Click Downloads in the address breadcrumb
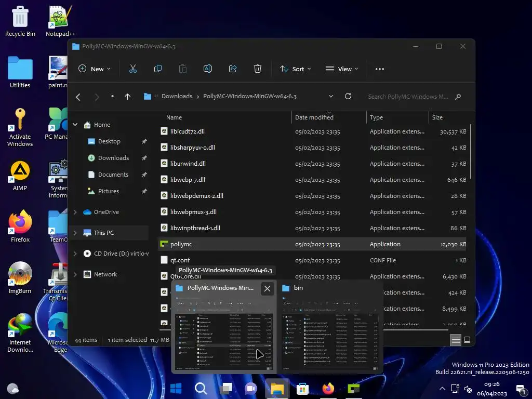 177,96
